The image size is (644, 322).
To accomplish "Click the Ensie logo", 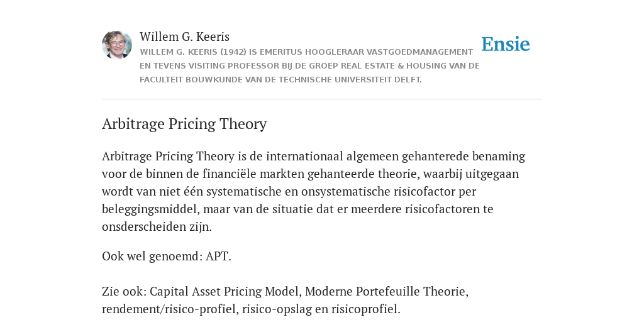I will (x=506, y=44).
